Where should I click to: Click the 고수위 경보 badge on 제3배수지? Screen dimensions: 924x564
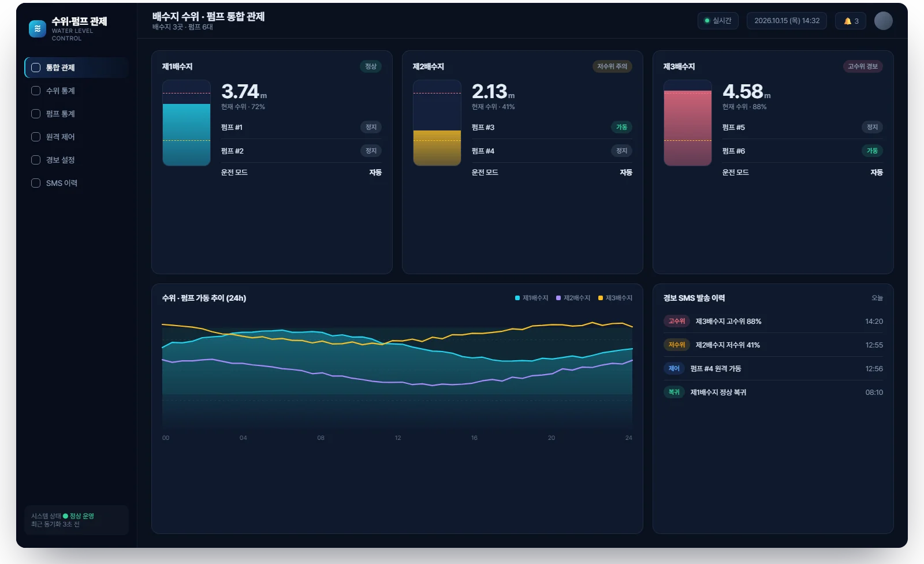[x=863, y=66]
